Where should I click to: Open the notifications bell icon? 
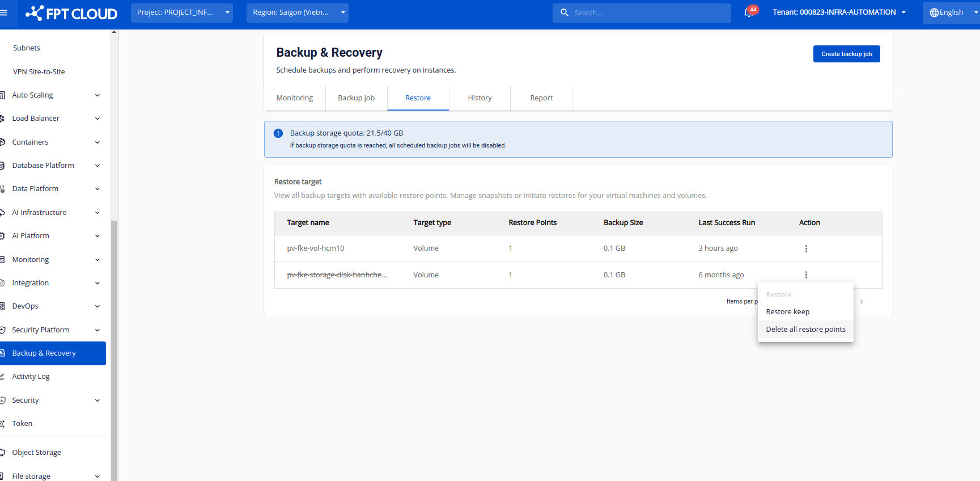[749, 12]
